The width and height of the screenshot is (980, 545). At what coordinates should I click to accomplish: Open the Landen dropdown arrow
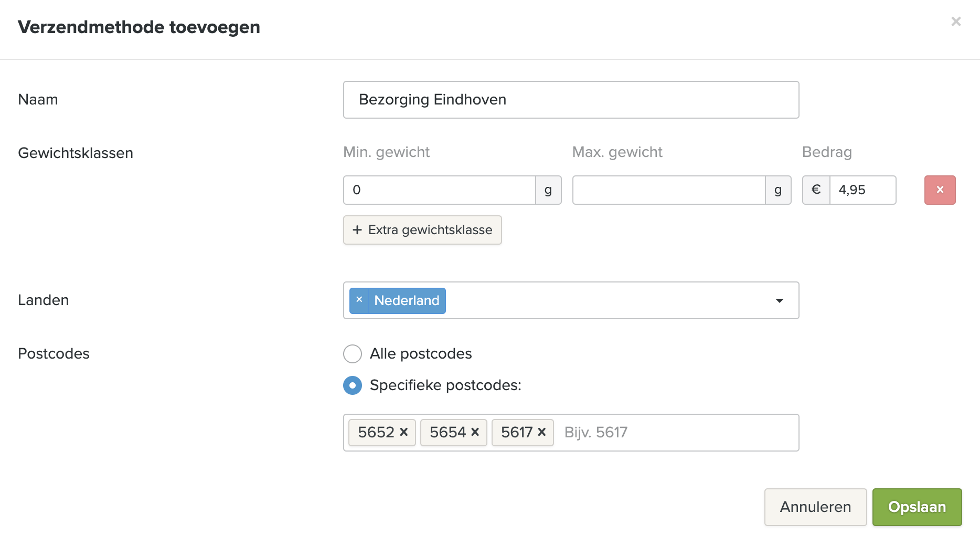[x=780, y=300]
